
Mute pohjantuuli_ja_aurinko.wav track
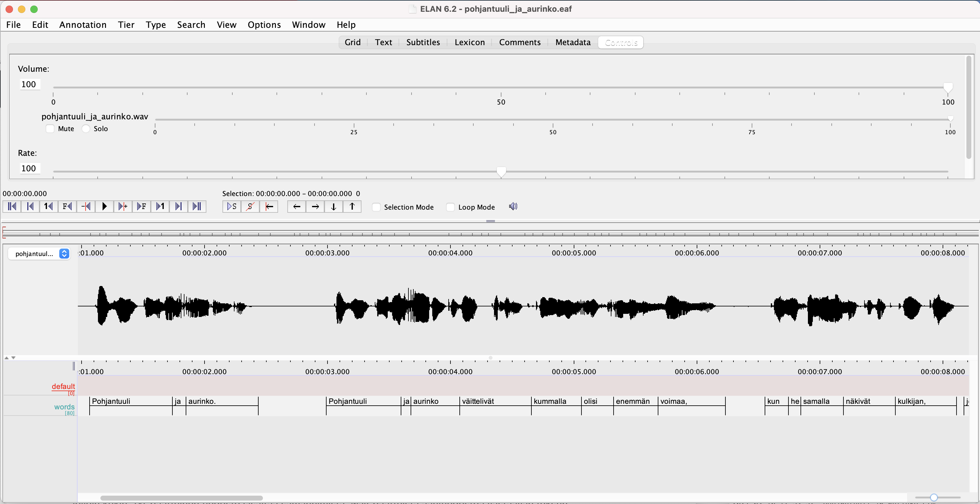pyautogui.click(x=50, y=129)
